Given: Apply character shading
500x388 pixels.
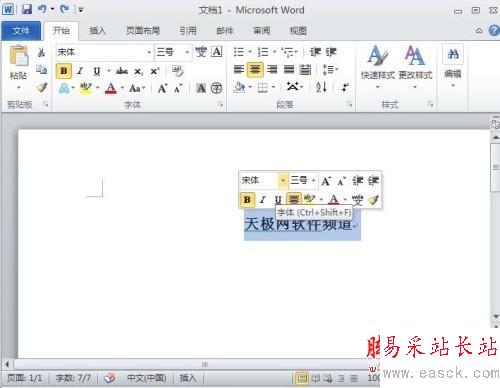Looking at the screenshot, I should [201, 88].
